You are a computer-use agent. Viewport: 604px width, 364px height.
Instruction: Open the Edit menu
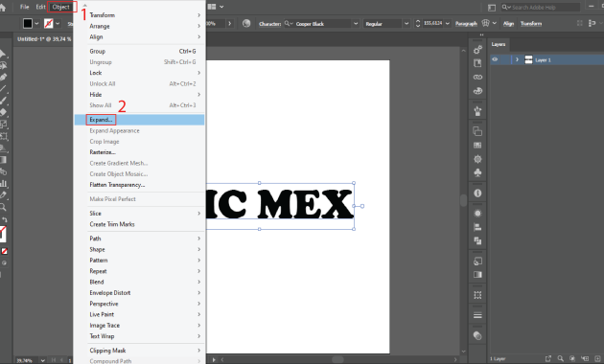click(x=40, y=7)
